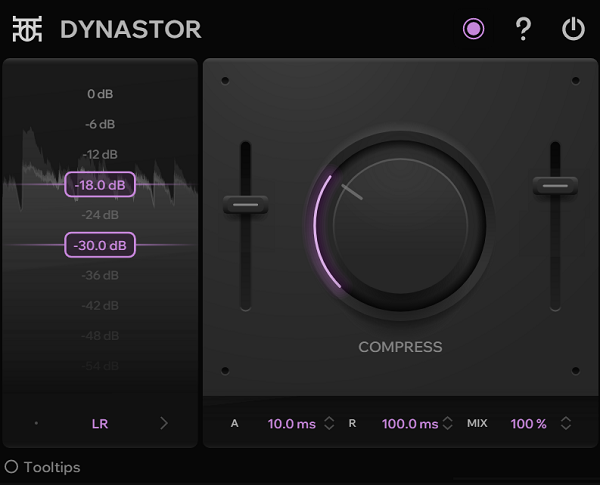Click the MIX 100 % value field
This screenshot has height=485, width=600.
(x=528, y=423)
